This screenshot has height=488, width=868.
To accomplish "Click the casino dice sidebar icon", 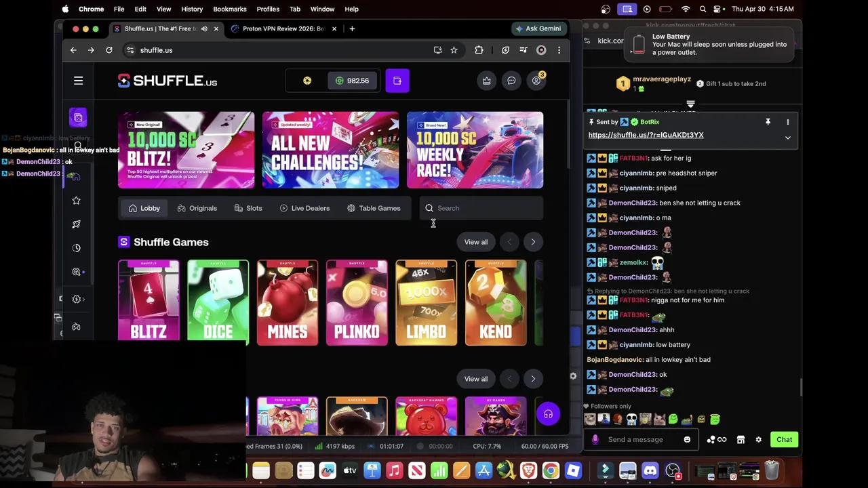I will (78, 118).
